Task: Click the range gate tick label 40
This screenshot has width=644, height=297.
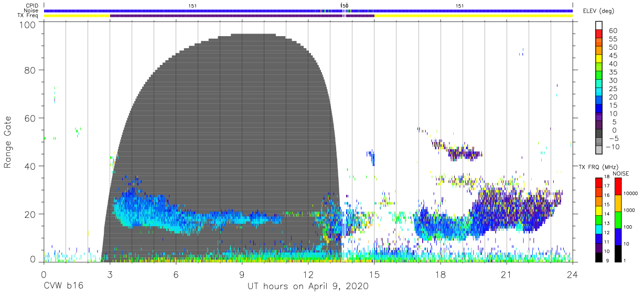Action: click(29, 166)
